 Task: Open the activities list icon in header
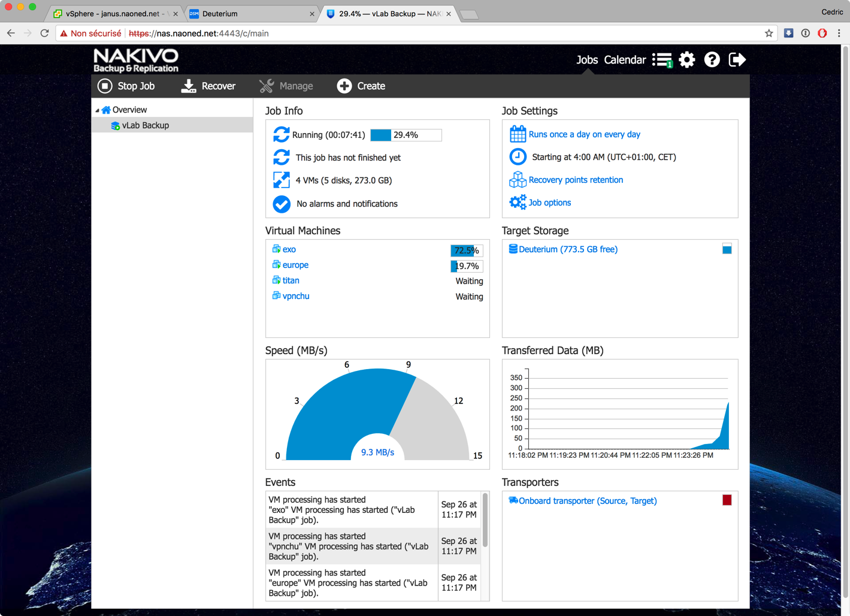click(662, 60)
